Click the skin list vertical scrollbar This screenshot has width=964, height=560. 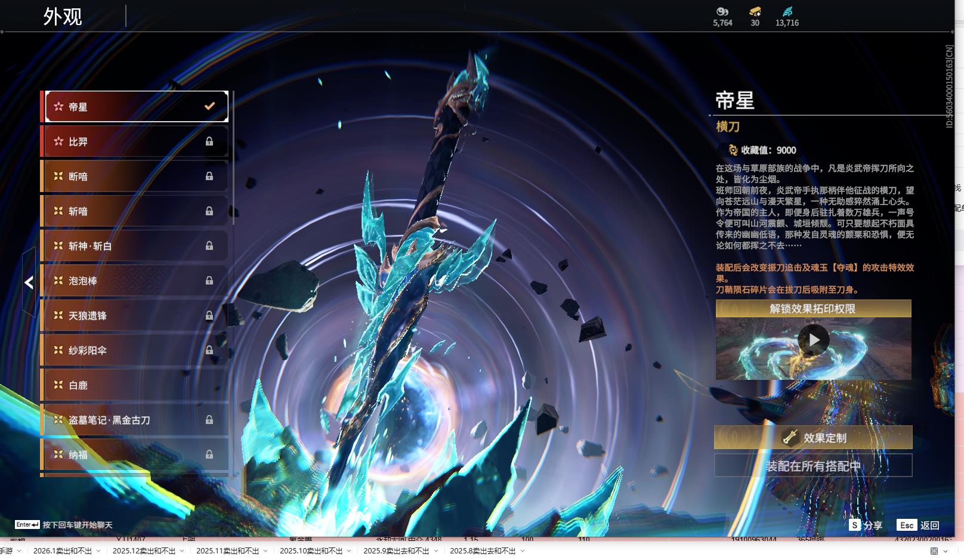(x=233, y=159)
